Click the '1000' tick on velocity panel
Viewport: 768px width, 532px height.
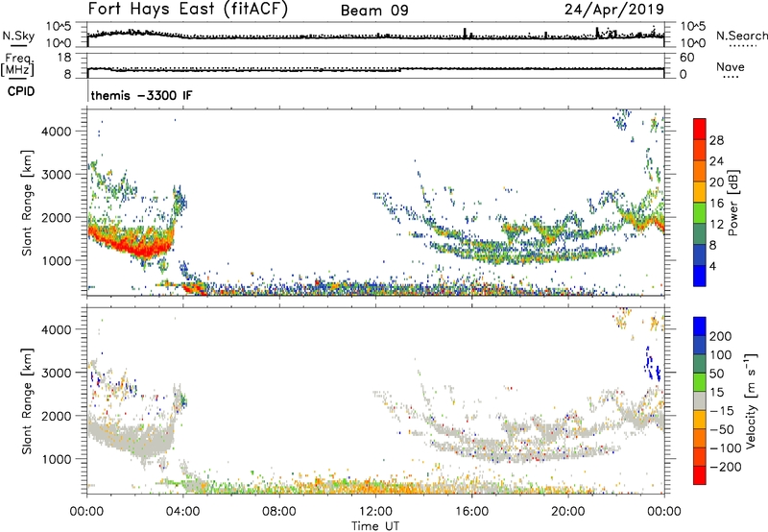pos(57,459)
